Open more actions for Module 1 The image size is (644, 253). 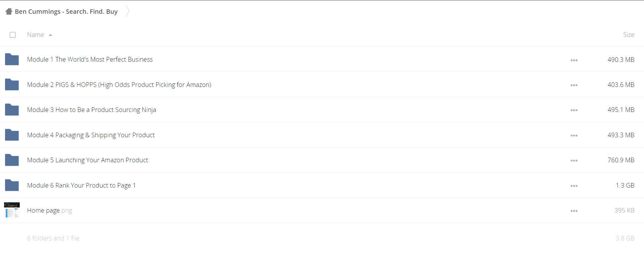click(574, 60)
